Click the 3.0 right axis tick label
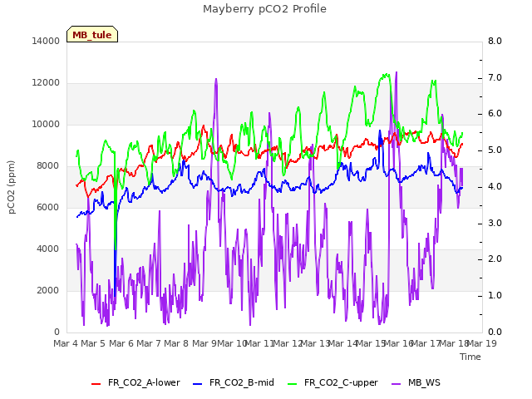Screen dimensions: 532x399 click(x=495, y=224)
